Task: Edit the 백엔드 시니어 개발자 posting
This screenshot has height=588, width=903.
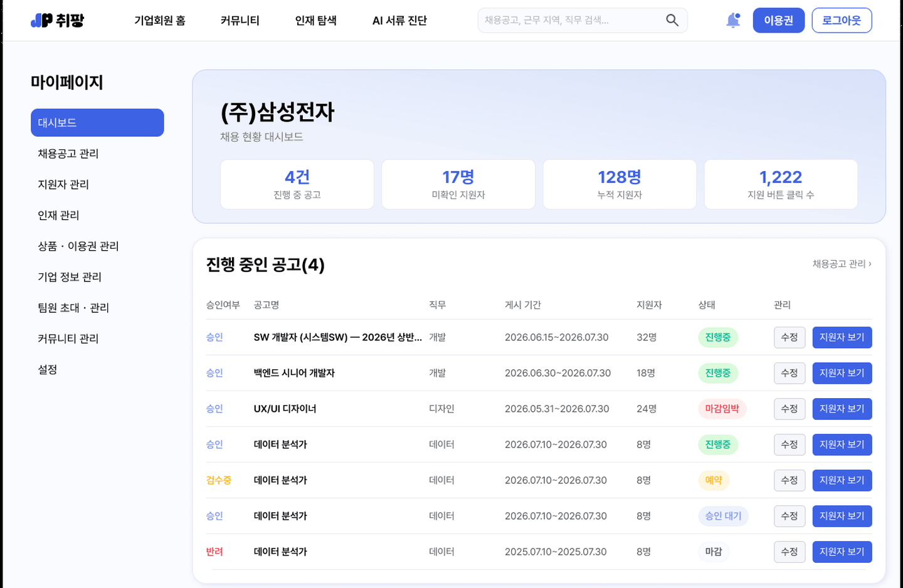Action: (x=789, y=373)
